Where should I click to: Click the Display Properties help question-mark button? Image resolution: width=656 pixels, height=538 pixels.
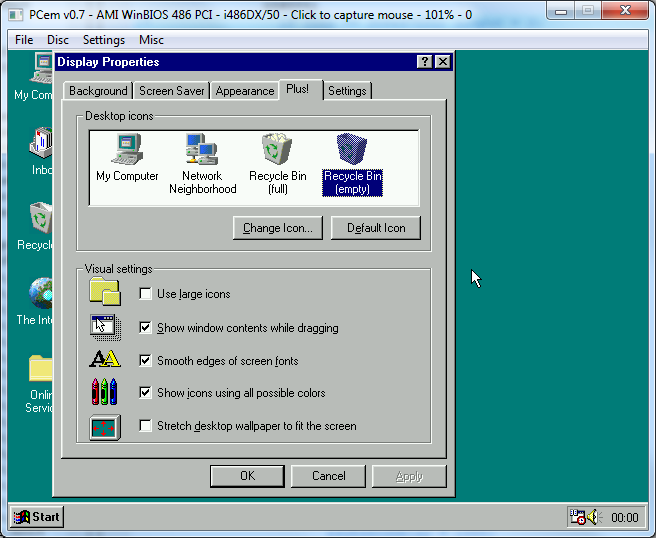(x=425, y=62)
